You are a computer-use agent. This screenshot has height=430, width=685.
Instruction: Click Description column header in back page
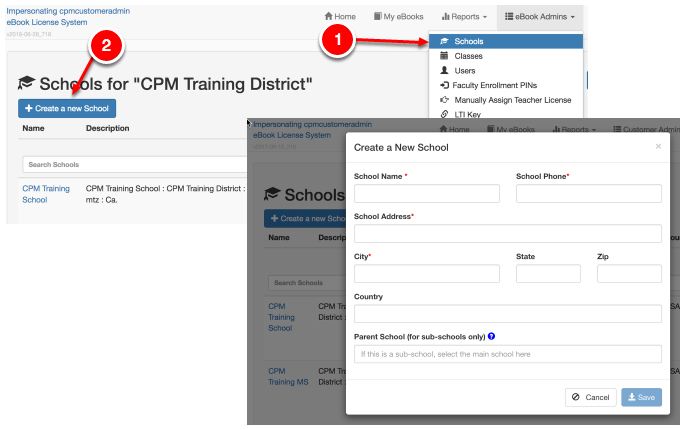click(107, 128)
